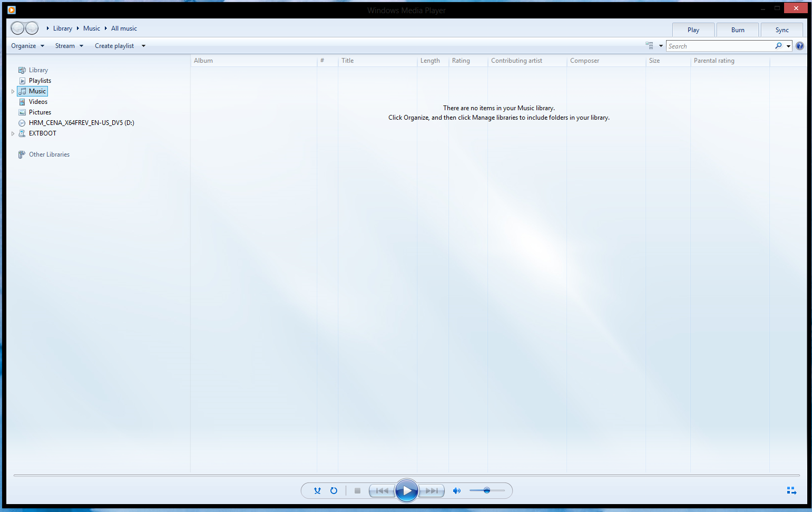Viewport: 812px width, 512px height.
Task: Open the Organize menu
Action: pos(28,46)
